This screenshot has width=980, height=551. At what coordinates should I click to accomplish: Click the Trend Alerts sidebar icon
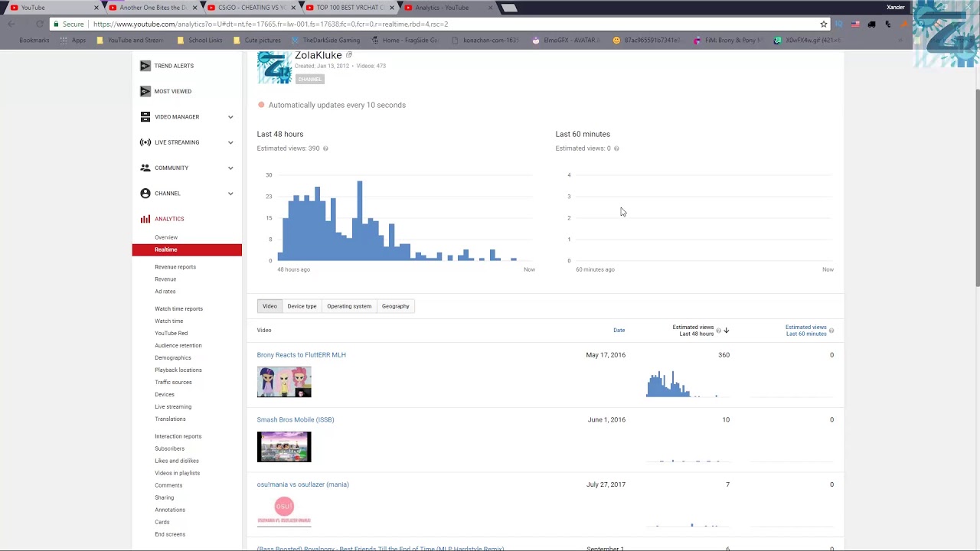tap(145, 66)
